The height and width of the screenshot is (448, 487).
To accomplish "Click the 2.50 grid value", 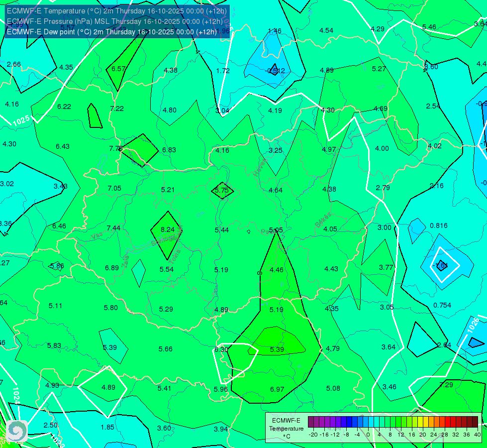I will (x=51, y=425).
